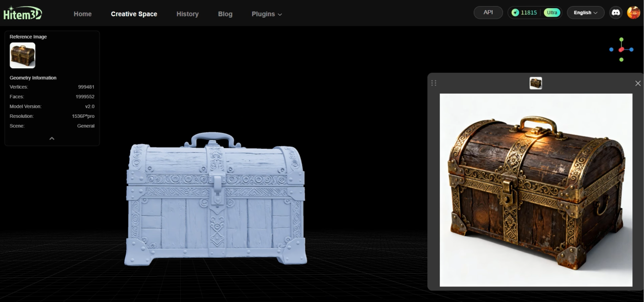Click the Vertices value 999481

86,87
